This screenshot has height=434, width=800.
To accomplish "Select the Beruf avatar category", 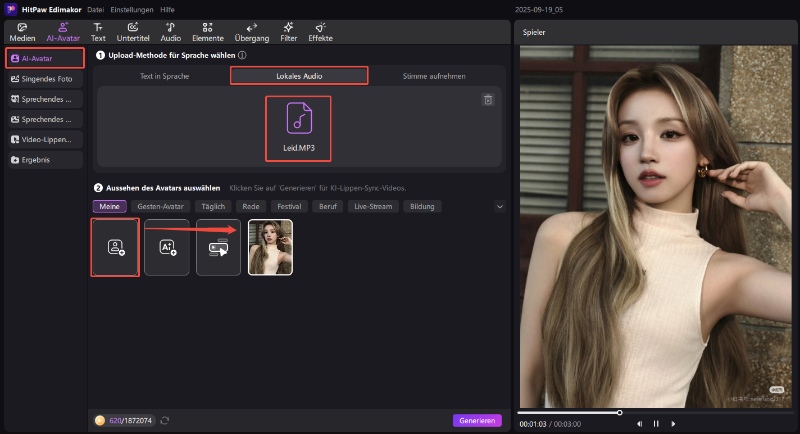I will tap(328, 206).
